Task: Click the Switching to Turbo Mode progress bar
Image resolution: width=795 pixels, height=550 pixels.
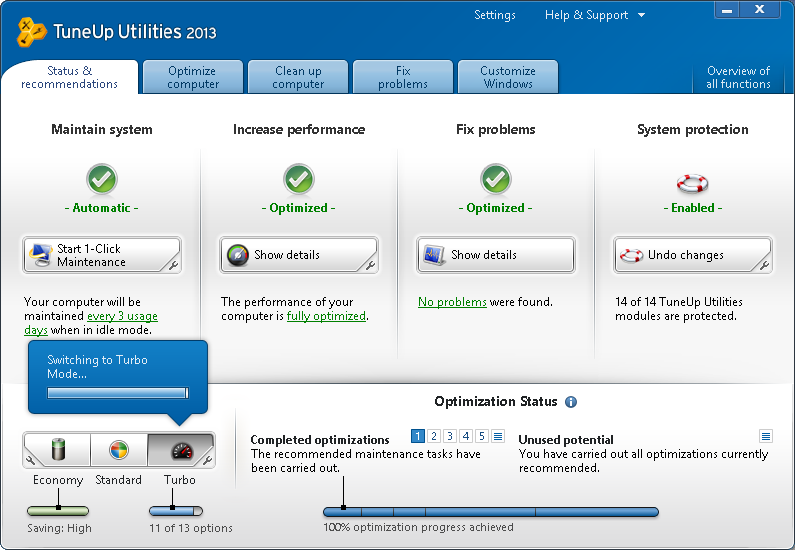Action: [x=118, y=393]
